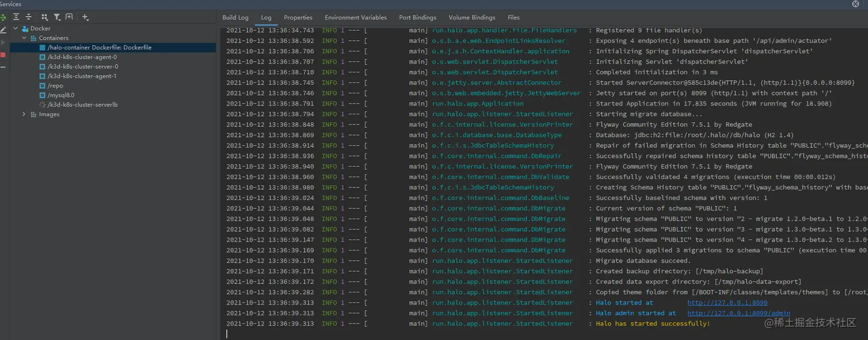Switch to the Log tab
Image resolution: width=868 pixels, height=340 pixels.
266,17
